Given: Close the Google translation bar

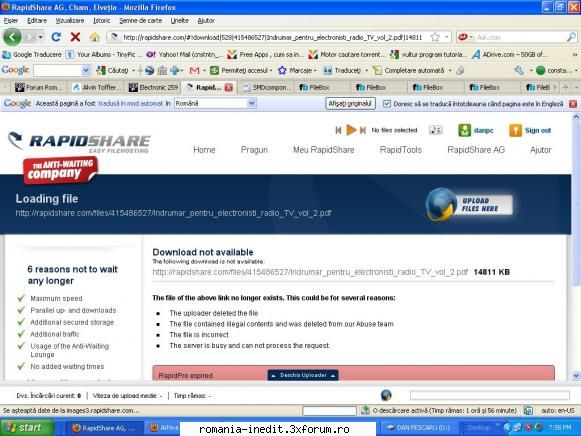Looking at the screenshot, I should pyautogui.click(x=573, y=104).
